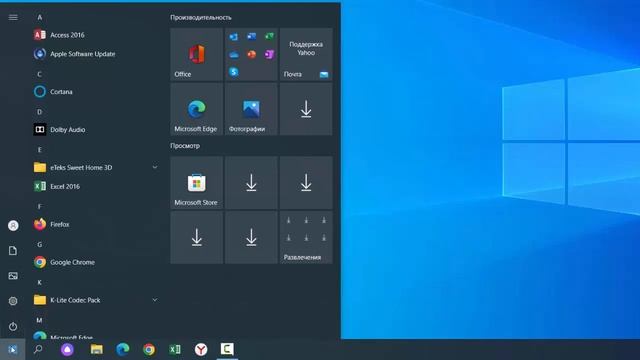The image size is (640, 360).
Task: Open the Settings gear in the Start sidebar
Action: click(x=13, y=301)
